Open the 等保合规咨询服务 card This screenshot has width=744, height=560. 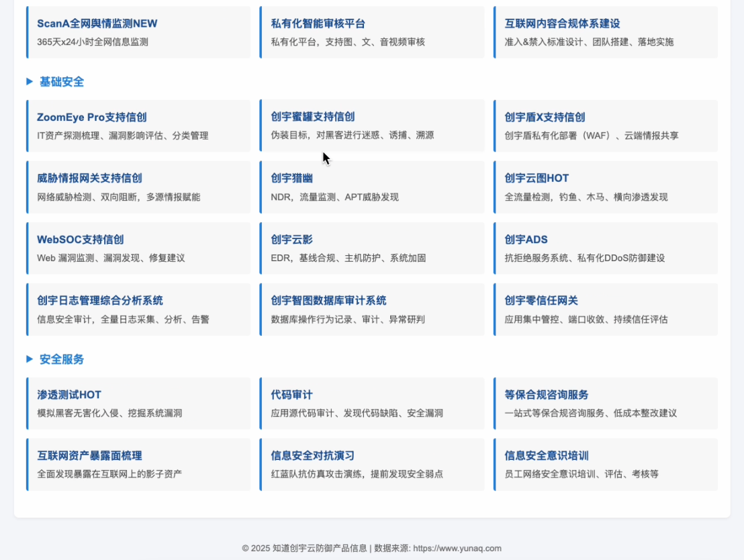pos(606,404)
